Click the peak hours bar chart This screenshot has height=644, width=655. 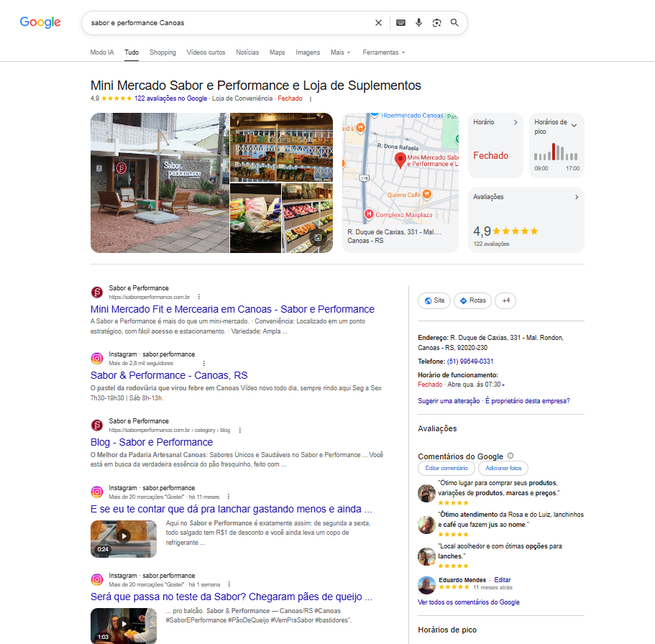pyautogui.click(x=556, y=152)
